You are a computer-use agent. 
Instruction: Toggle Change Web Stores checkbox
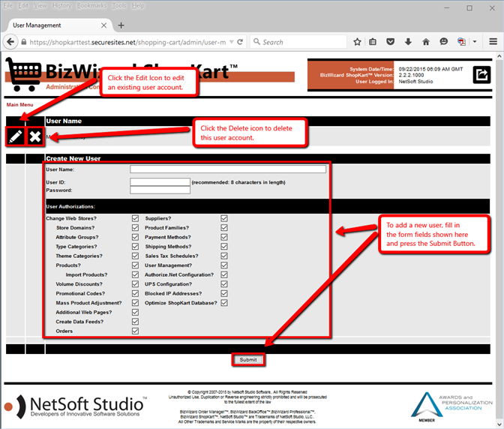tap(135, 218)
